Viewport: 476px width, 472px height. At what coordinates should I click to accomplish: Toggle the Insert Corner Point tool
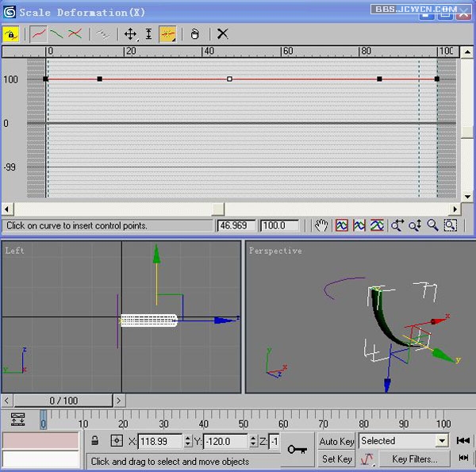[x=167, y=34]
